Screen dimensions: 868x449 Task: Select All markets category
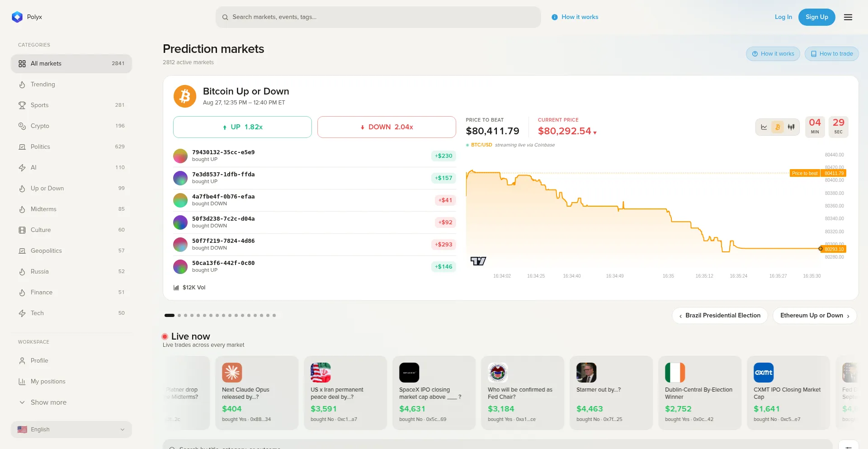pyautogui.click(x=71, y=64)
